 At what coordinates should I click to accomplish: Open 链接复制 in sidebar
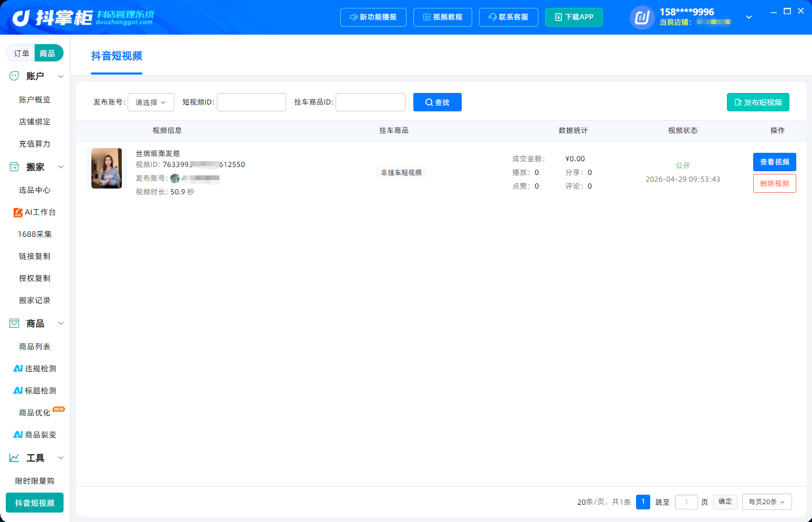(35, 256)
